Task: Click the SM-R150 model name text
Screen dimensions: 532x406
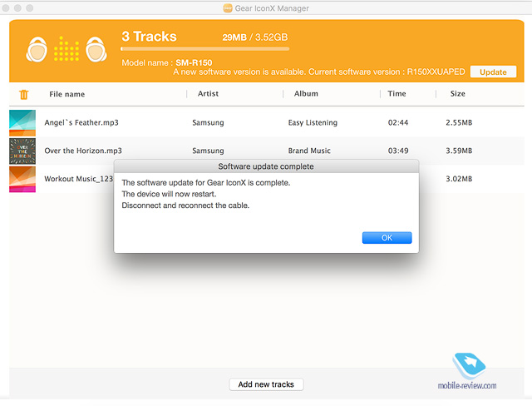Action: 194,62
